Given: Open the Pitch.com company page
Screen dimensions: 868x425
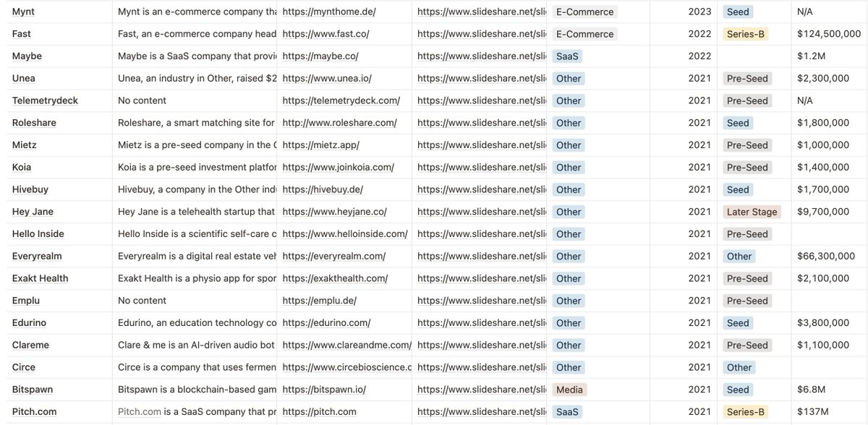Looking at the screenshot, I should tap(34, 412).
